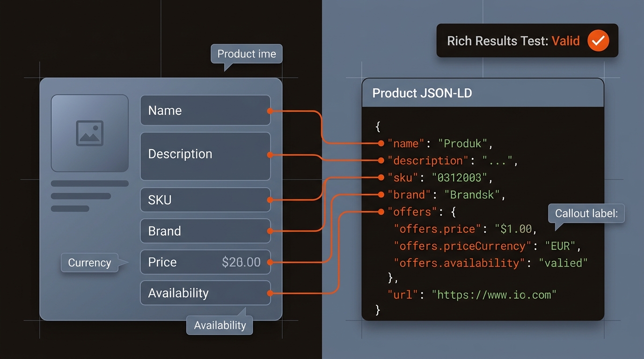The image size is (644, 359).
Task: Click the "0312003" SKU value
Action: [460, 178]
